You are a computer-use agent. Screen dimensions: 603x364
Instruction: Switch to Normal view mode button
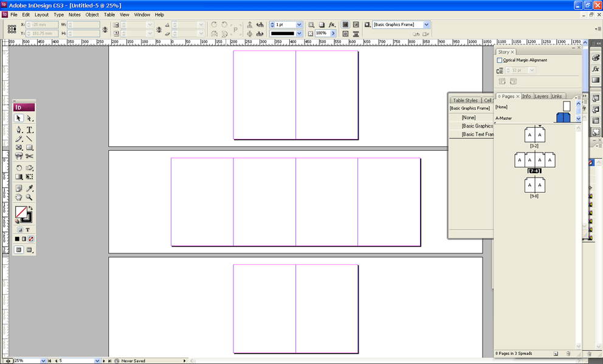(18, 250)
